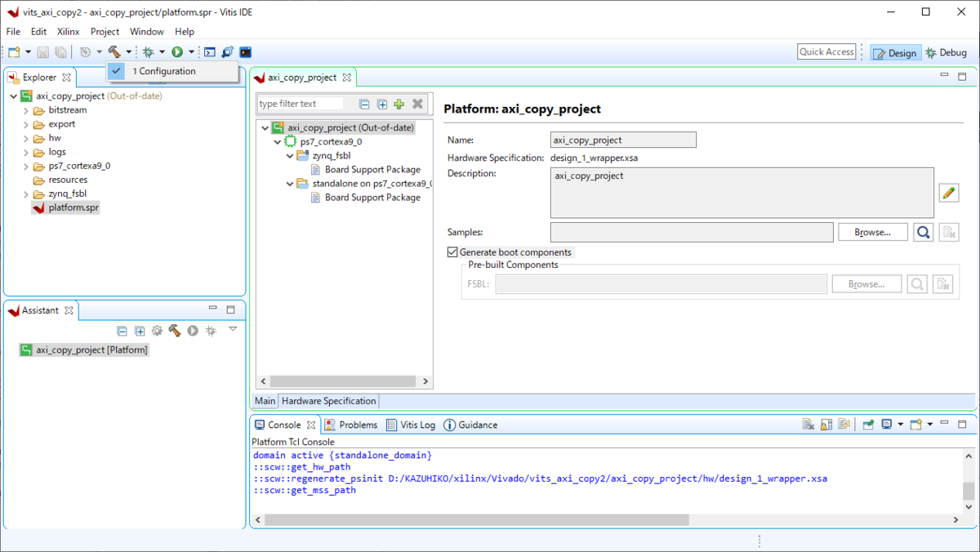
Task: Select the resources folder in Explorer
Action: (60, 180)
